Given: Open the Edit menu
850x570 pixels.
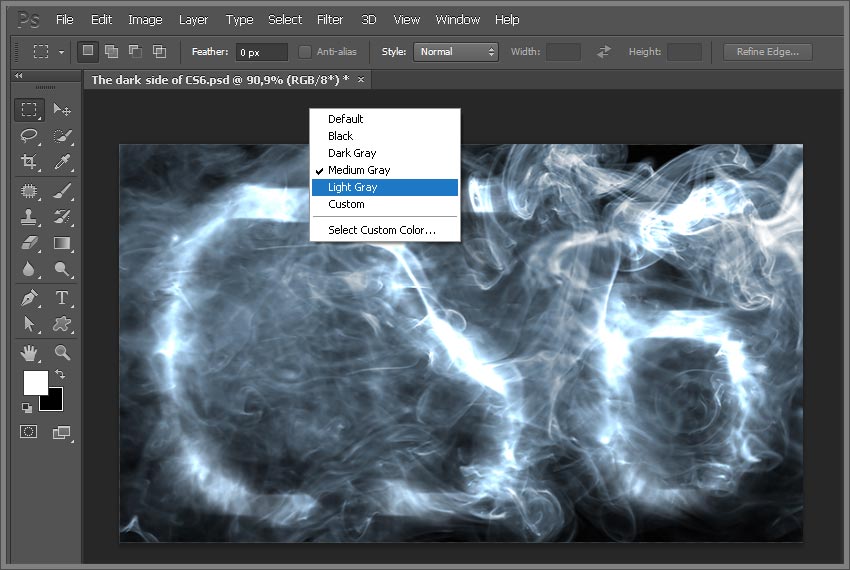Looking at the screenshot, I should coord(101,20).
